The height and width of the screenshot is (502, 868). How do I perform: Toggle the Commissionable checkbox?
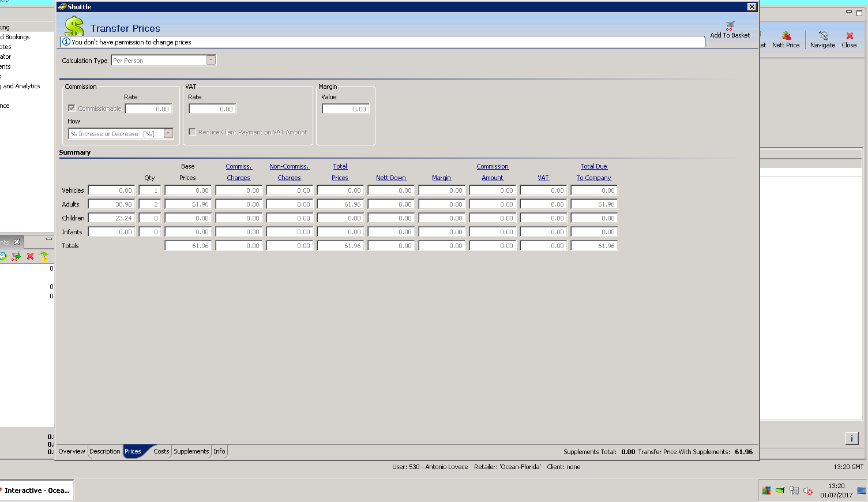[72, 108]
